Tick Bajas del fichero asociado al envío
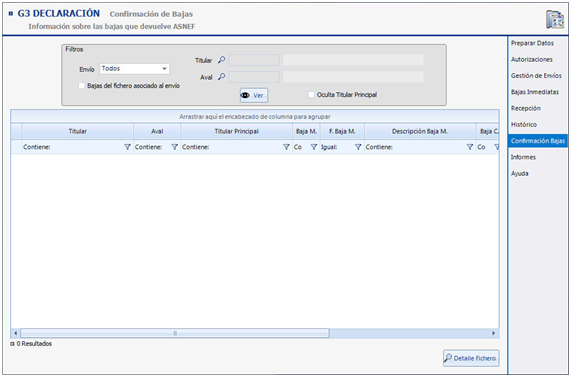 [82, 86]
